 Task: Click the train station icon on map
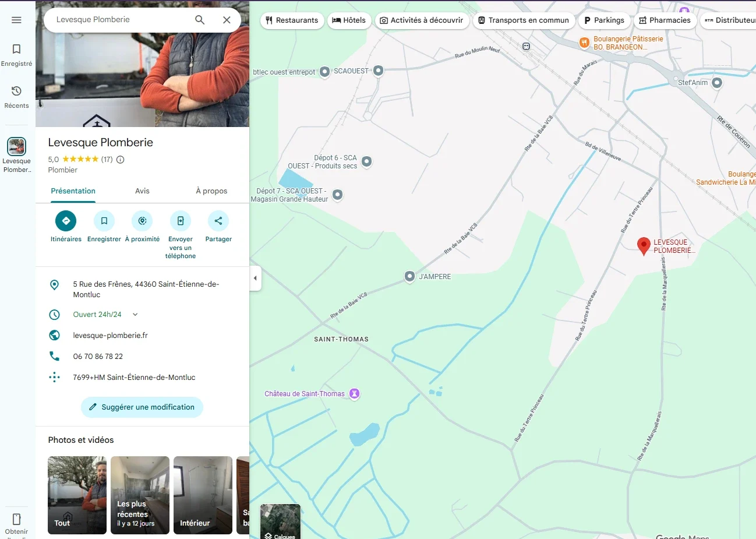point(527,46)
